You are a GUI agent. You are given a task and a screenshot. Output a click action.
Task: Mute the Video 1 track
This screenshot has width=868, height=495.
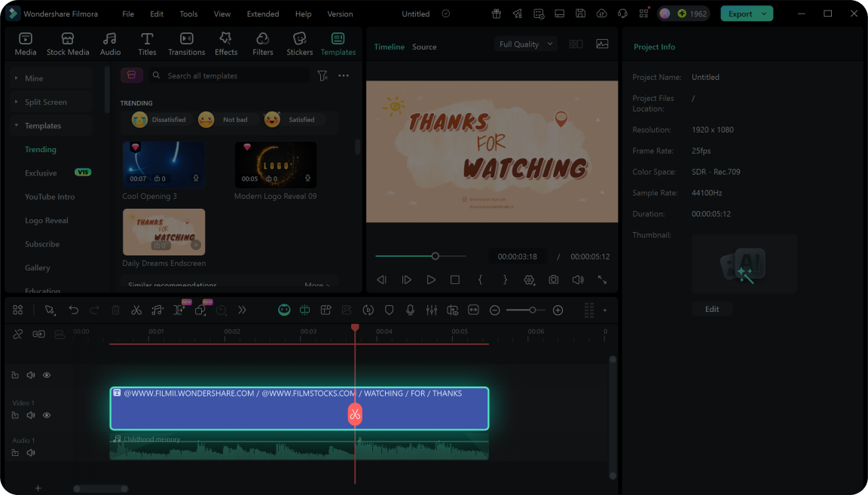31,415
